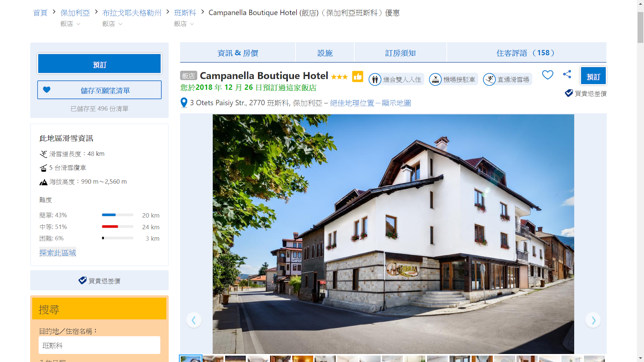The height and width of the screenshot is (362, 644).
Task: Click the page scrollbar thumb
Action: 640,27
